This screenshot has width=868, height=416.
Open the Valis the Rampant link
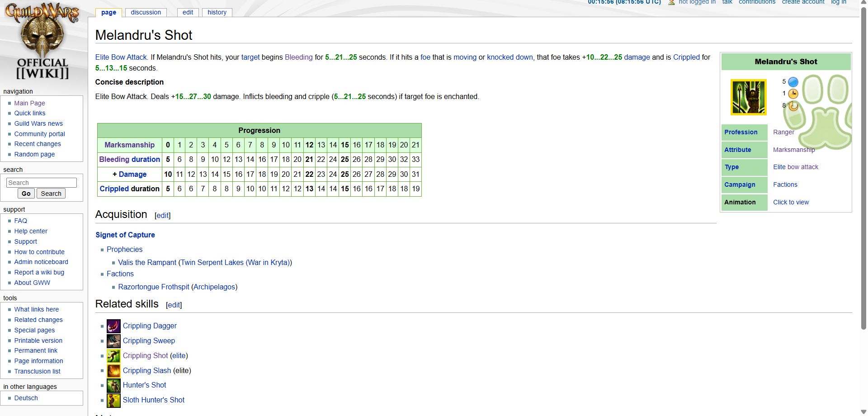[147, 263]
